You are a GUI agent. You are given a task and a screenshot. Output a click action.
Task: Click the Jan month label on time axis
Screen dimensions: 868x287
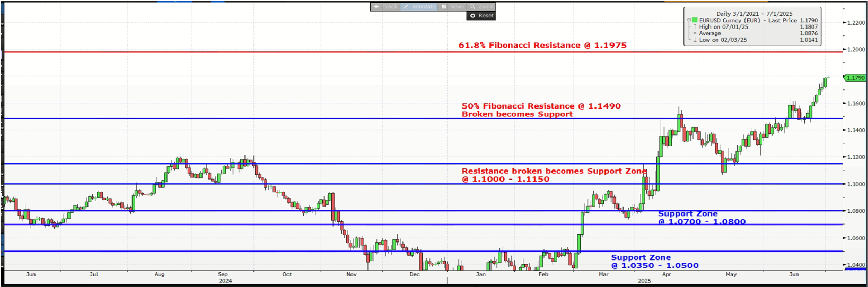[x=480, y=274]
